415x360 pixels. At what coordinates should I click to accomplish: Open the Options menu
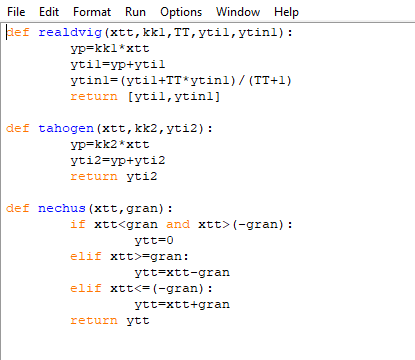181,12
